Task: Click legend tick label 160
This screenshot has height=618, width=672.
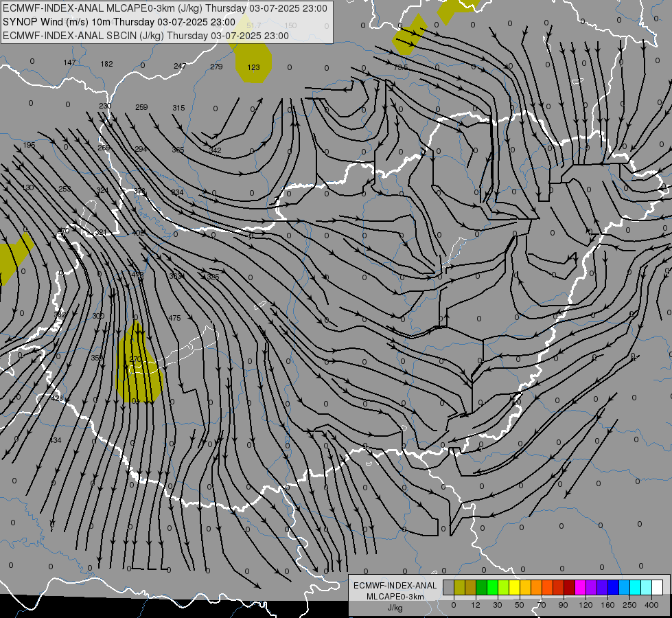Action: (607, 605)
